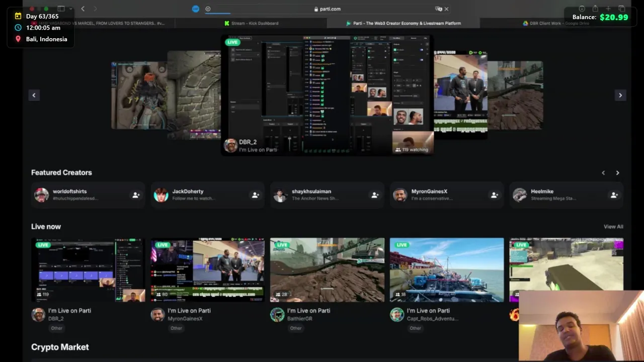Click Capt_Robs_Adventu channel name
The width and height of the screenshot is (644, 362).
432,319
